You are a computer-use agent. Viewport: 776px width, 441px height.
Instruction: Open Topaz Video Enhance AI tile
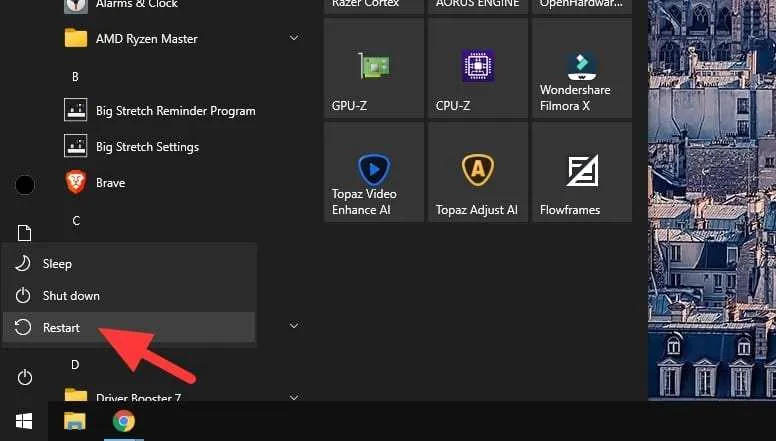pyautogui.click(x=374, y=172)
